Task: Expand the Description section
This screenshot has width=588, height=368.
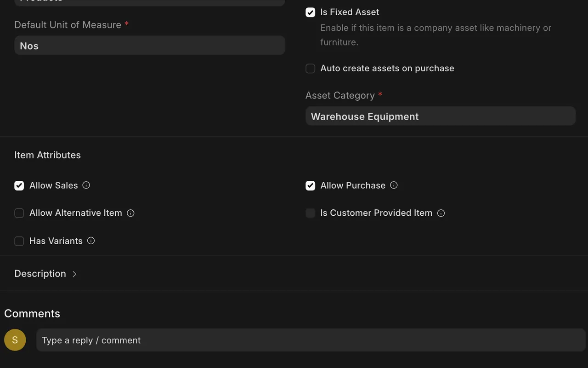Action: pyautogui.click(x=46, y=274)
